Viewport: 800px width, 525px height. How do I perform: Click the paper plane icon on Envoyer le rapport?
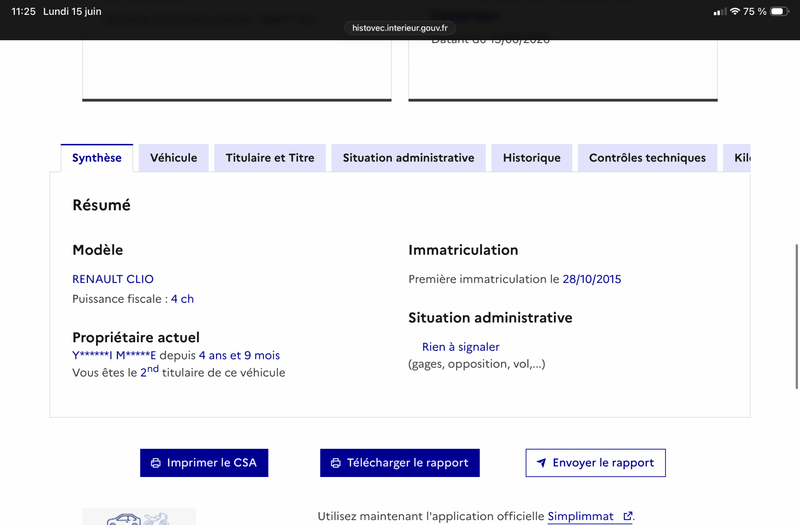[x=541, y=463]
